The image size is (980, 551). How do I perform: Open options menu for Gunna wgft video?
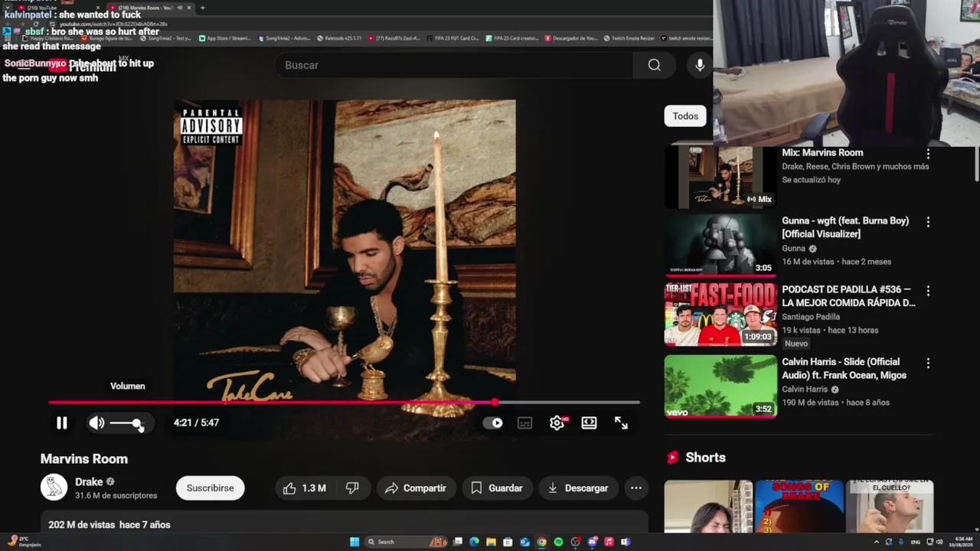pyautogui.click(x=928, y=222)
